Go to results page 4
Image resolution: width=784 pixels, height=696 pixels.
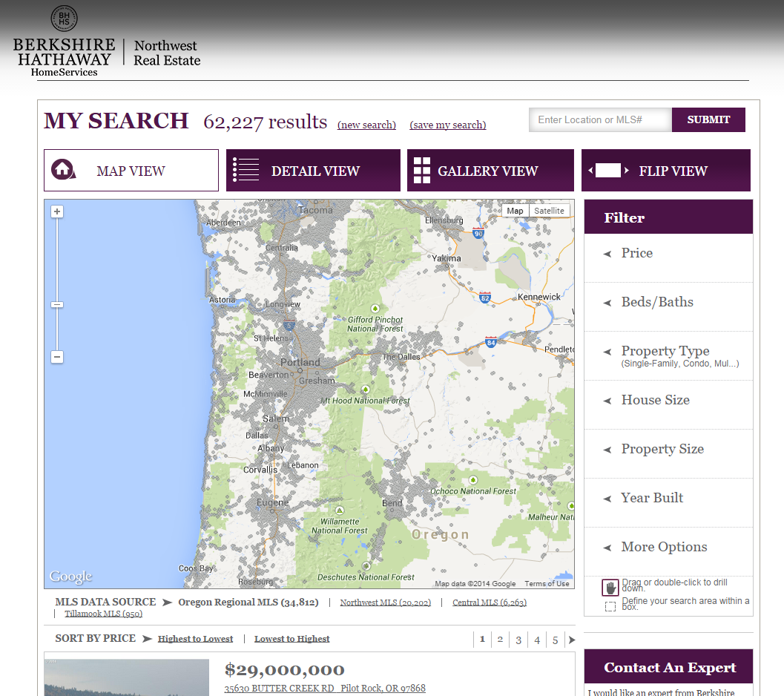(537, 640)
